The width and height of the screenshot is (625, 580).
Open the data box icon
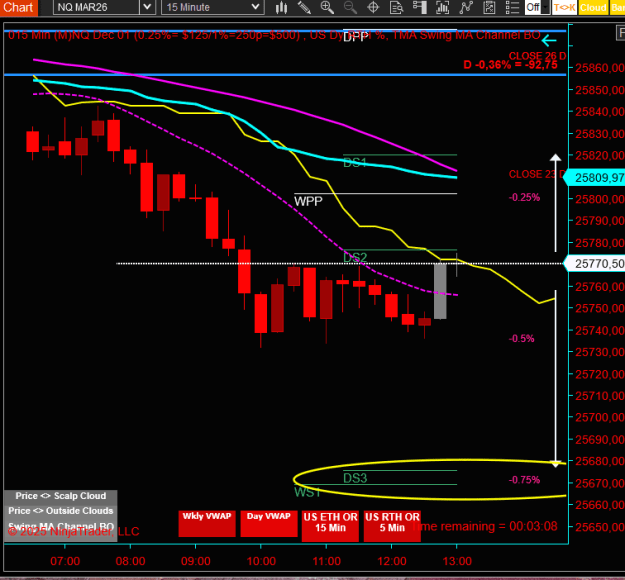[x=396, y=7]
